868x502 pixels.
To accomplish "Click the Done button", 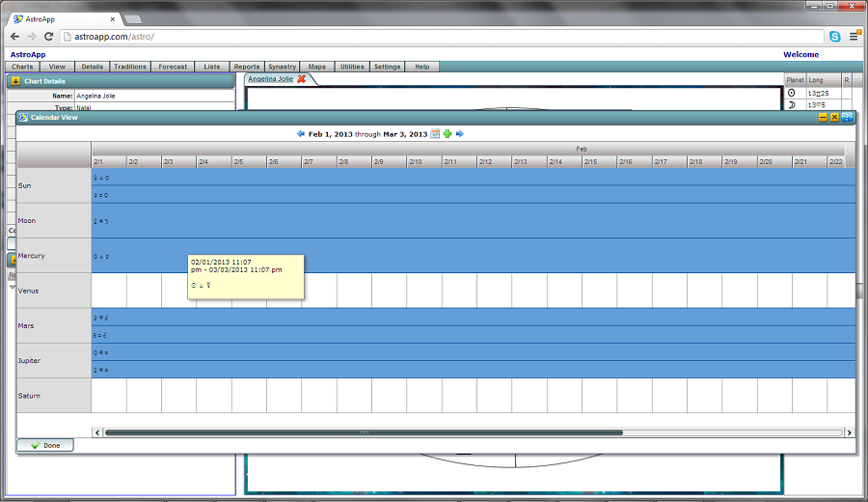I will [x=44, y=445].
